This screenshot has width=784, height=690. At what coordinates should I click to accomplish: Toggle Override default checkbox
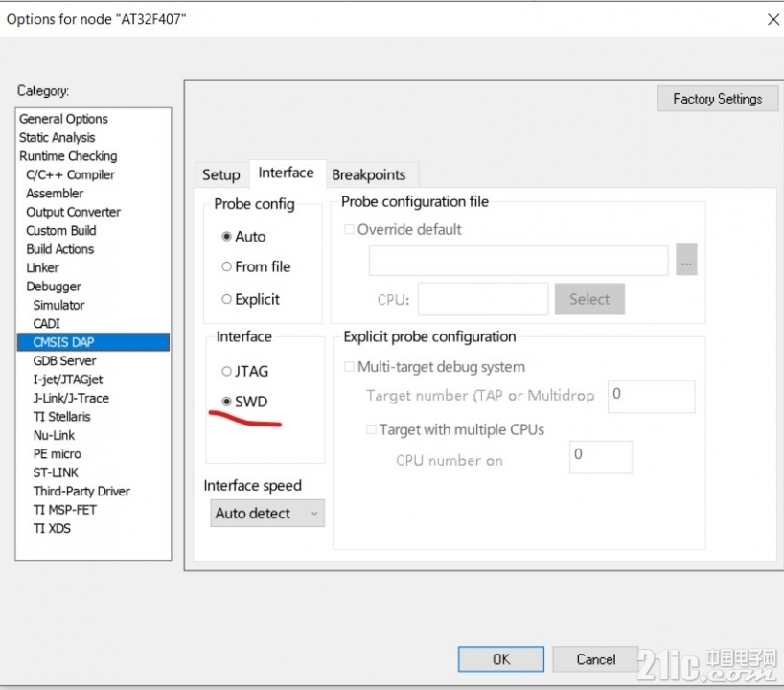pos(350,229)
